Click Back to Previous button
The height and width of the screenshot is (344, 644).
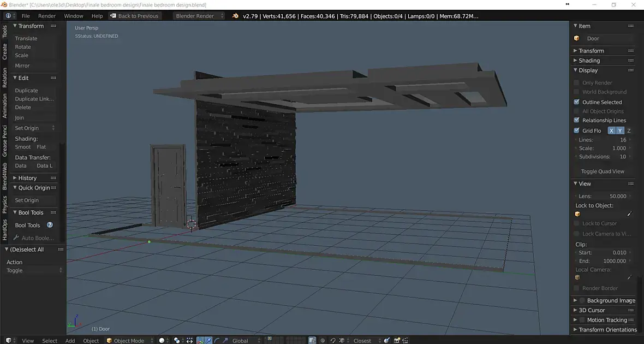[x=134, y=16]
